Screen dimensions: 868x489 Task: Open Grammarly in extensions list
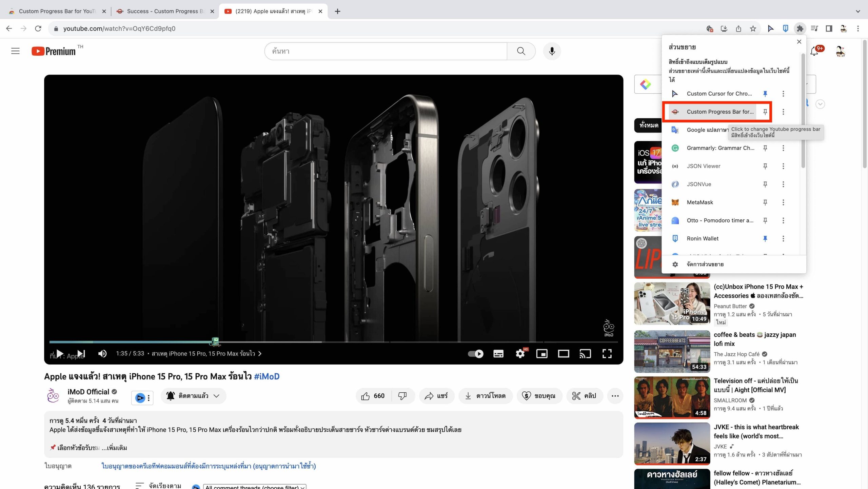720,148
